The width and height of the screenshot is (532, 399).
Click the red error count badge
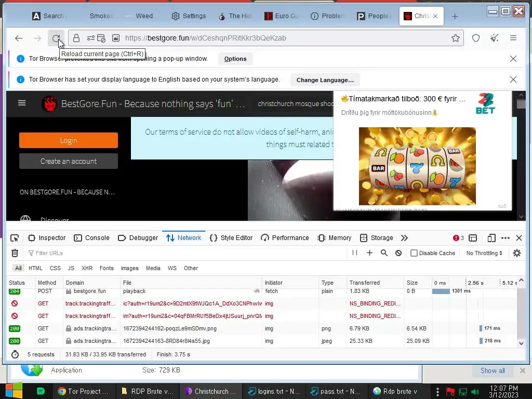(458, 238)
